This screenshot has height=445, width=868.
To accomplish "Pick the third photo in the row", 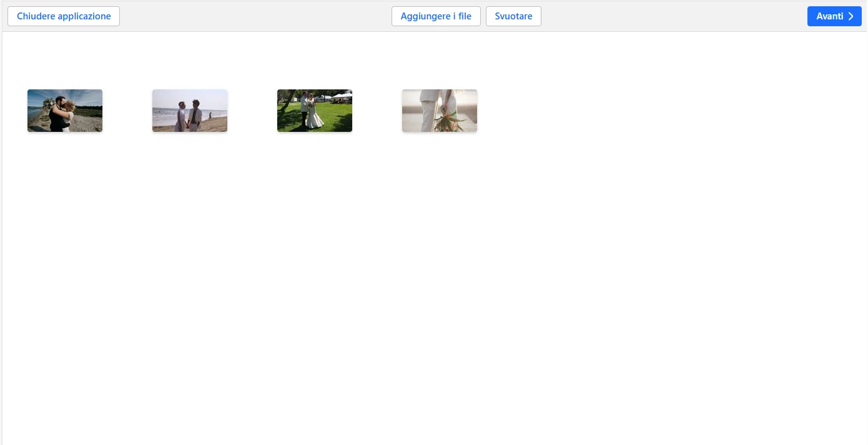I will coord(315,111).
